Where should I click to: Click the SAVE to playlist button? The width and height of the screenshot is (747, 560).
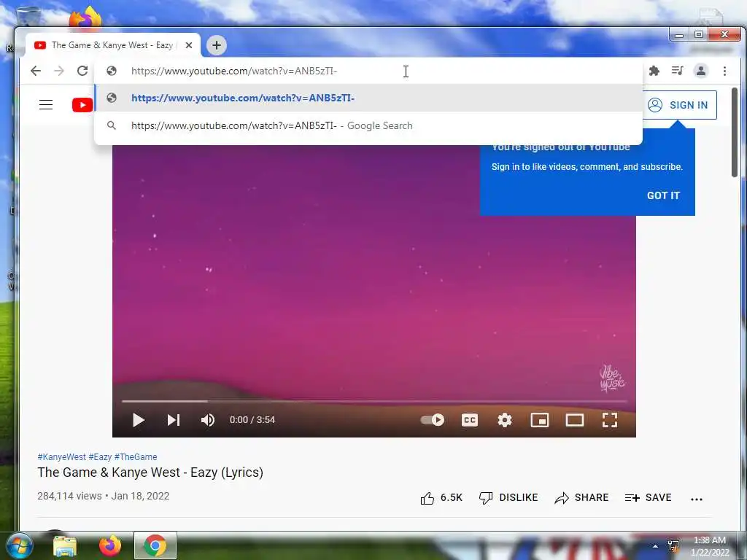tap(648, 497)
